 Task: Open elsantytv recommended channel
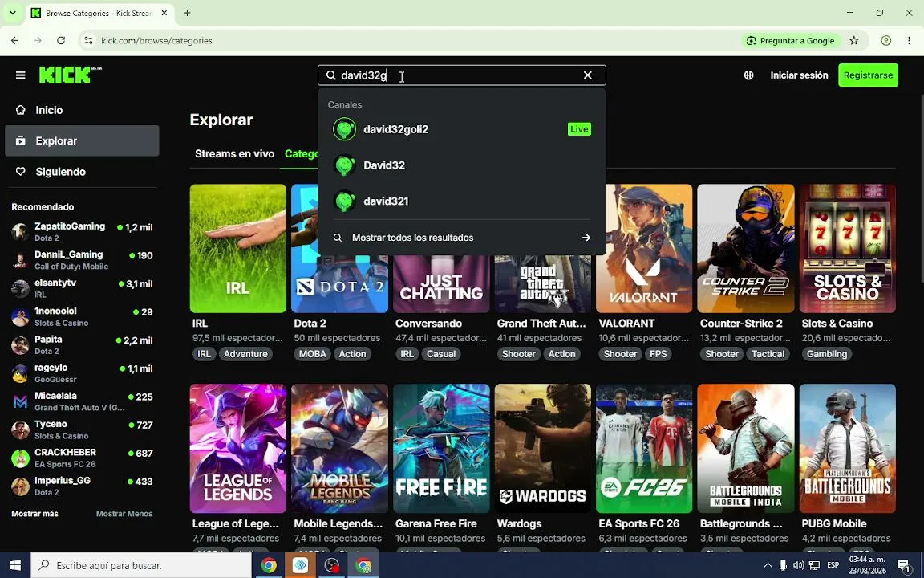82,288
